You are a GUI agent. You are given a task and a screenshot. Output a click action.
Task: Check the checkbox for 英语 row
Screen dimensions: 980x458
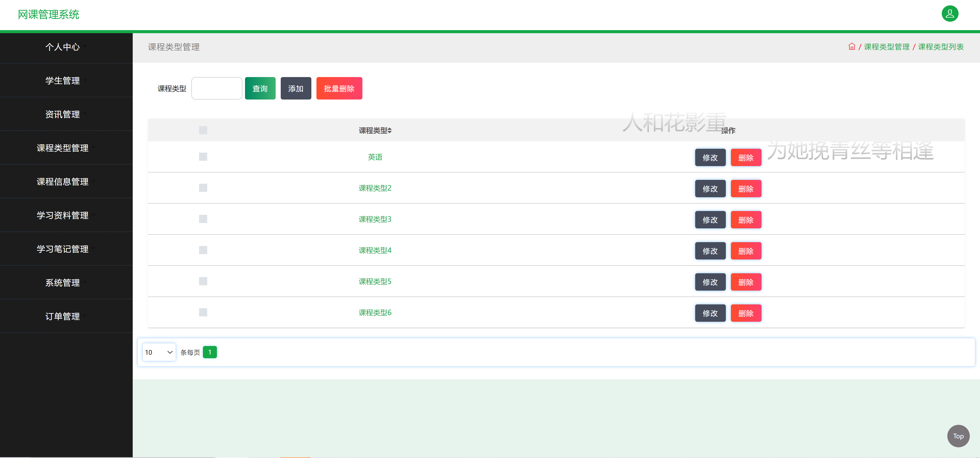[203, 156]
